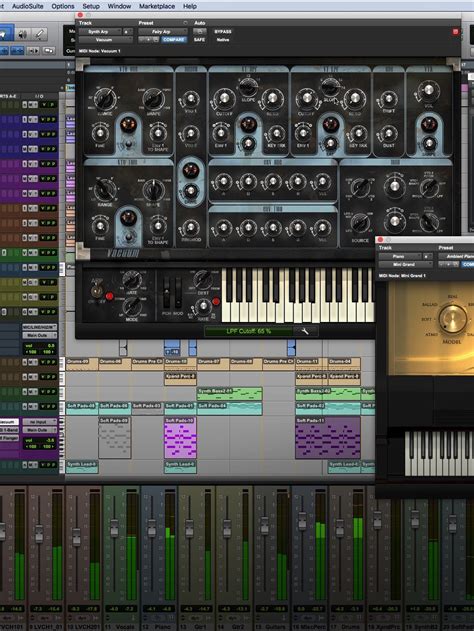474x631 pixels.
Task: Open the Window menu
Action: click(x=119, y=6)
